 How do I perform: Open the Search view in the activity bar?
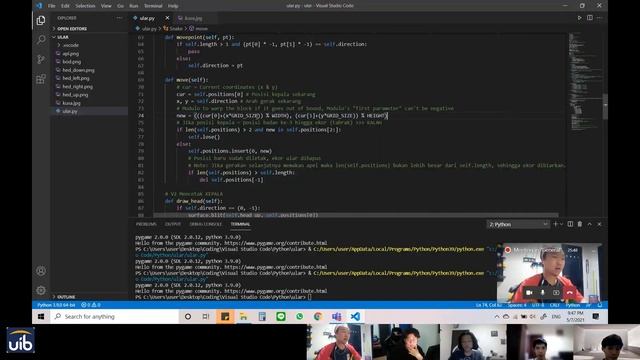point(41,40)
